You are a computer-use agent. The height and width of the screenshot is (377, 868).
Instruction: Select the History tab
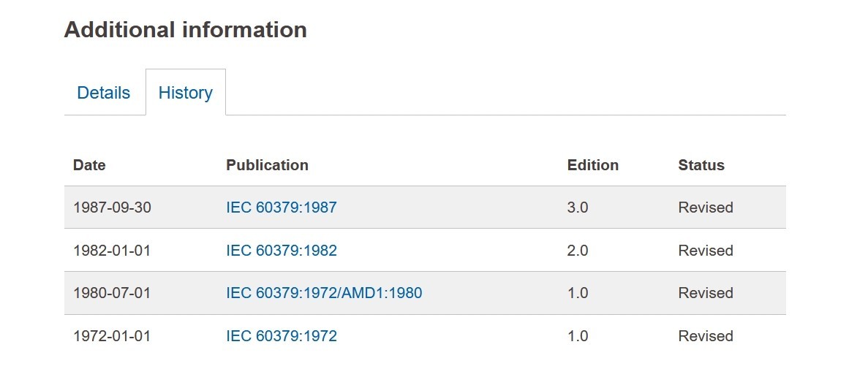coord(186,92)
